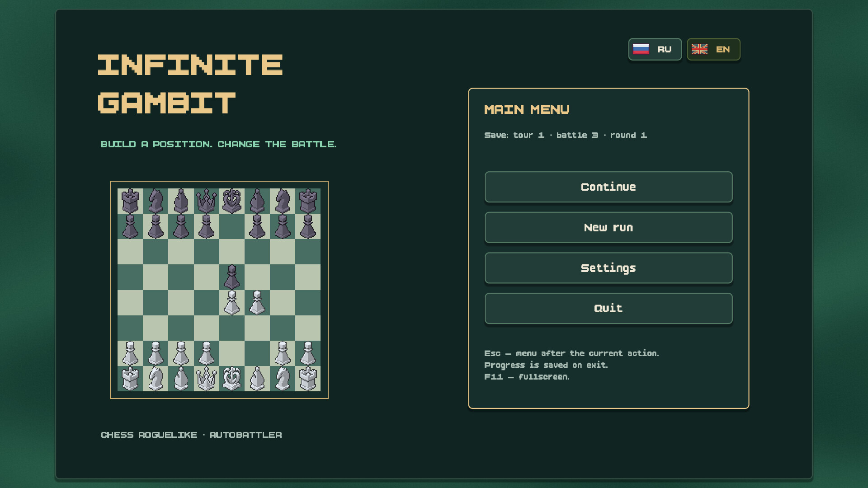This screenshot has width=868, height=488.
Task: Click the white rook in the bottom-left corner
Action: [x=130, y=379]
